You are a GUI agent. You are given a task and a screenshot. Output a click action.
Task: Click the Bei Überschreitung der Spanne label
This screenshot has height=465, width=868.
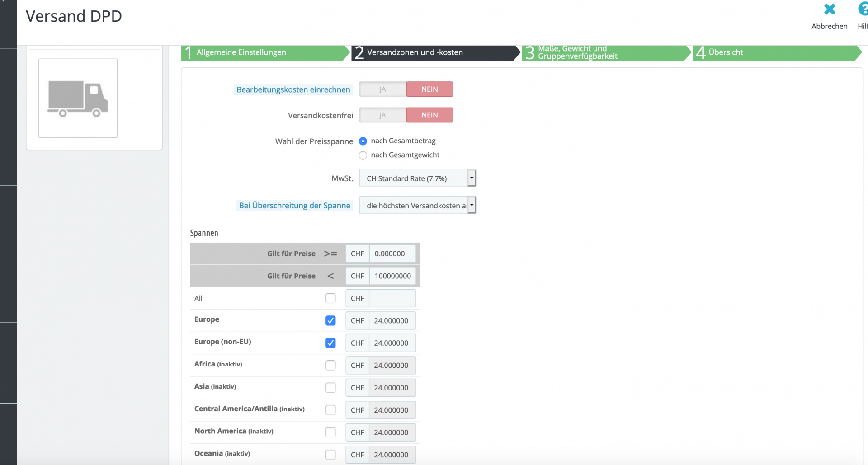tap(295, 206)
